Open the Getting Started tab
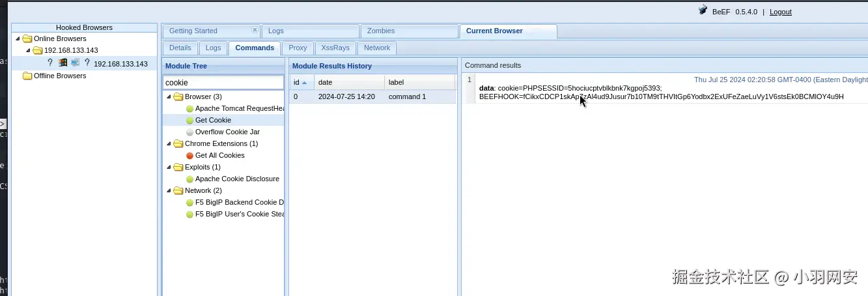Image resolution: width=868 pixels, height=296 pixels. (211, 31)
